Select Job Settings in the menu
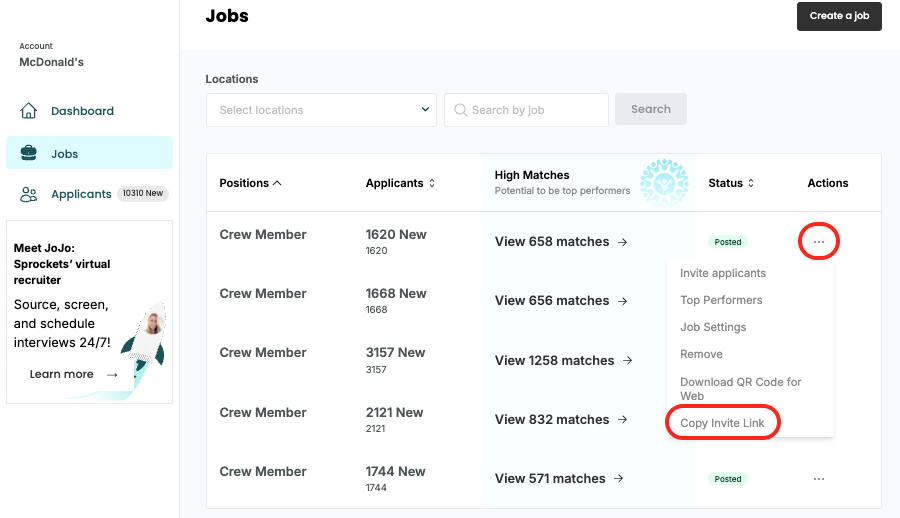 pos(713,327)
